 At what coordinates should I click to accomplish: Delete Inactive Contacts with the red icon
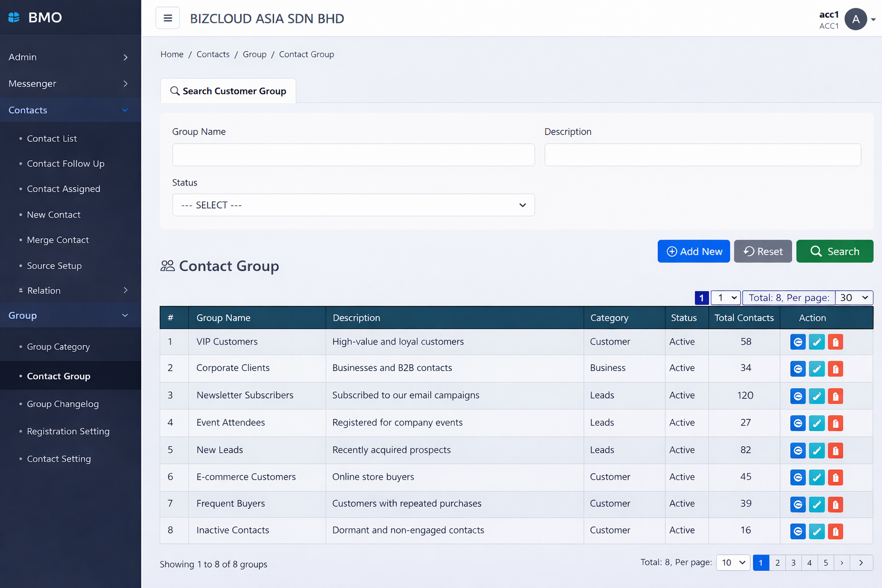click(x=835, y=532)
